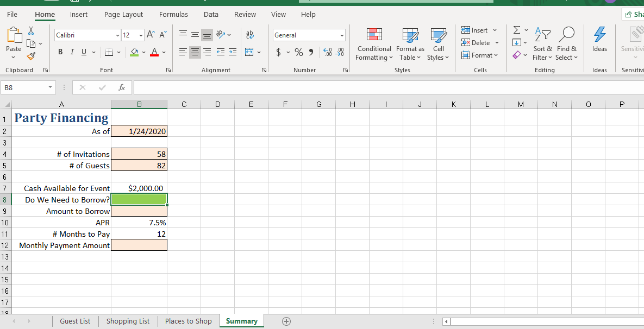The image size is (644, 329).
Task: Switch to the Page Layout tab
Action: tap(123, 14)
